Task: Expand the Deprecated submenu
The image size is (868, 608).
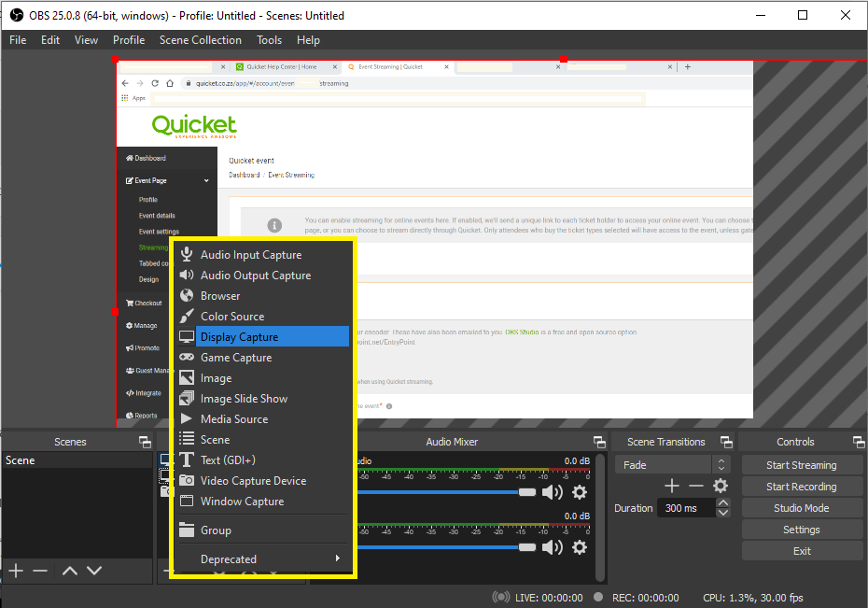Action: 263,559
